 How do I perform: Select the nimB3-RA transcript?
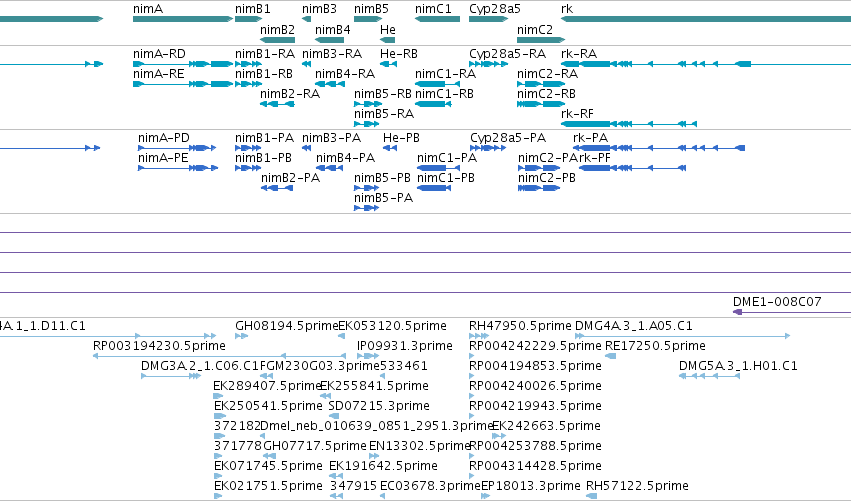tap(307, 64)
